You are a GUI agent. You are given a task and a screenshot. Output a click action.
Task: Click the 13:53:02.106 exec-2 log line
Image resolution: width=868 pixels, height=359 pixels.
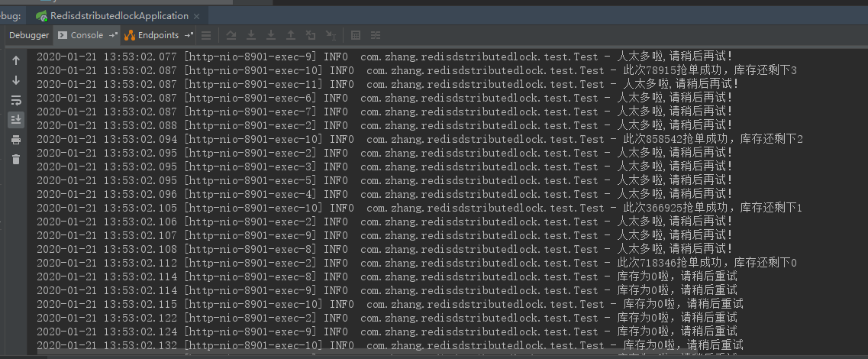(384, 222)
